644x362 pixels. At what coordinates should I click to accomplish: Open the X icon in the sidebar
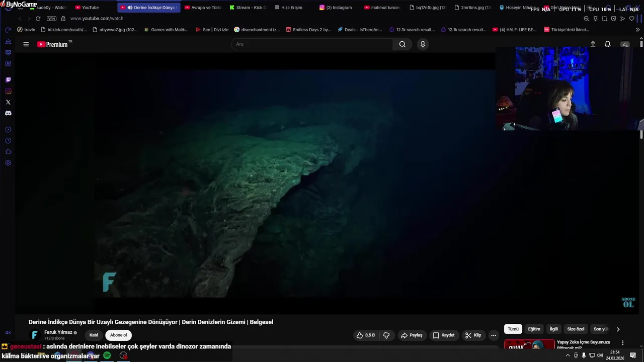coord(8,102)
